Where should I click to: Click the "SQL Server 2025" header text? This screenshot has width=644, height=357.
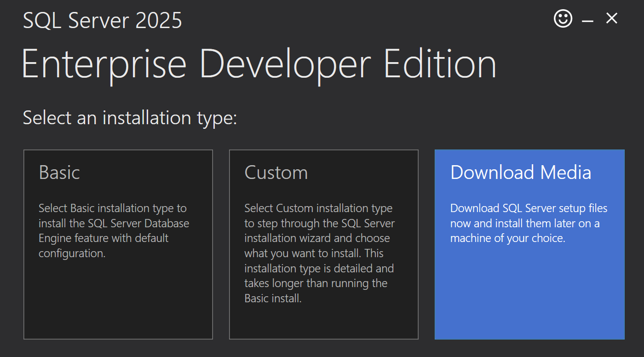[x=103, y=21]
